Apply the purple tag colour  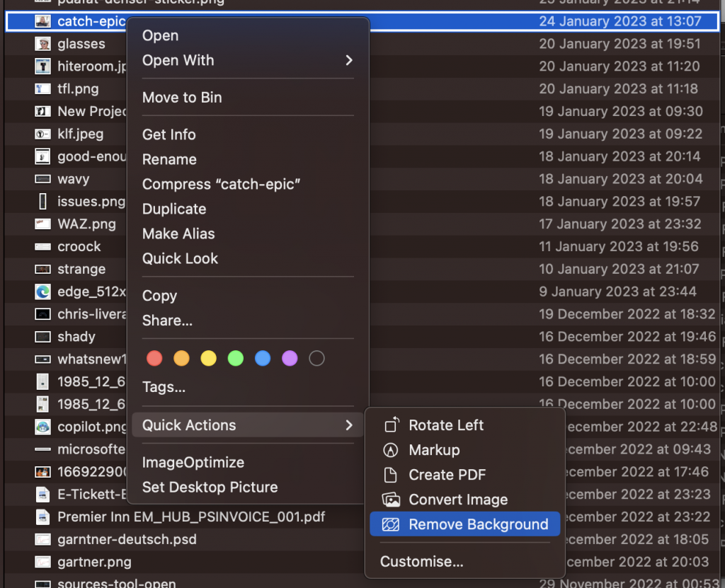point(290,358)
